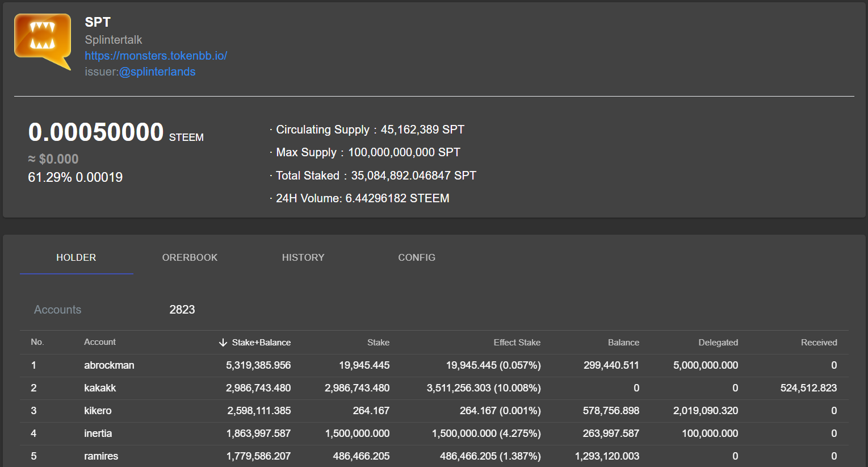Click inertia's Balance 263,997.587
The image size is (868, 467).
[611, 433]
